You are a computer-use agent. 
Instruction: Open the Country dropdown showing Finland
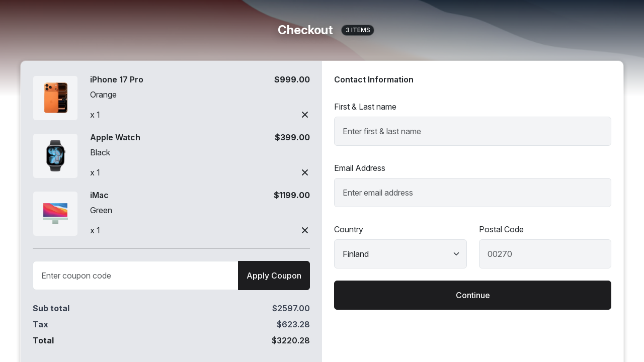click(x=400, y=254)
